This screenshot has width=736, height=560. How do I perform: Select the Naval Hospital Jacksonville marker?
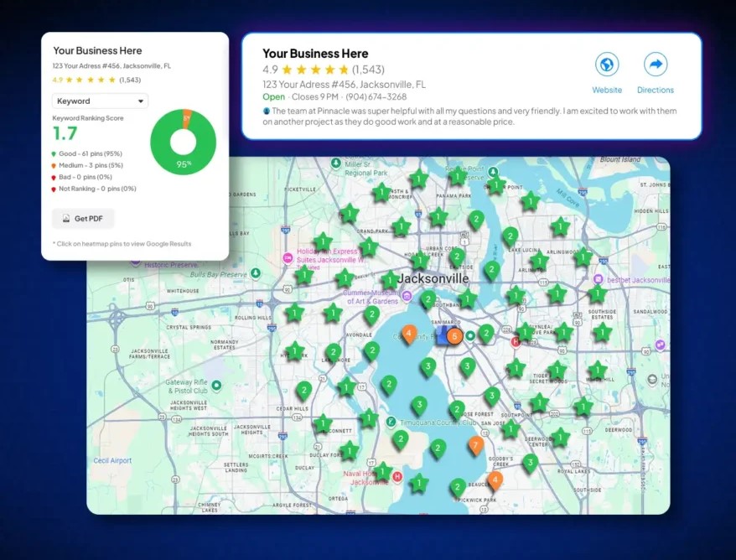click(x=397, y=477)
